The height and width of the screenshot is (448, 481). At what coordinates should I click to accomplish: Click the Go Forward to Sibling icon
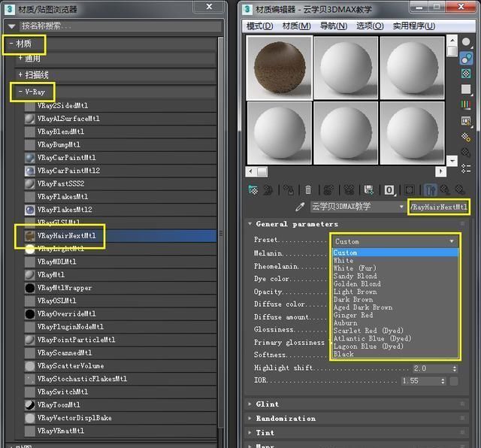click(460, 190)
